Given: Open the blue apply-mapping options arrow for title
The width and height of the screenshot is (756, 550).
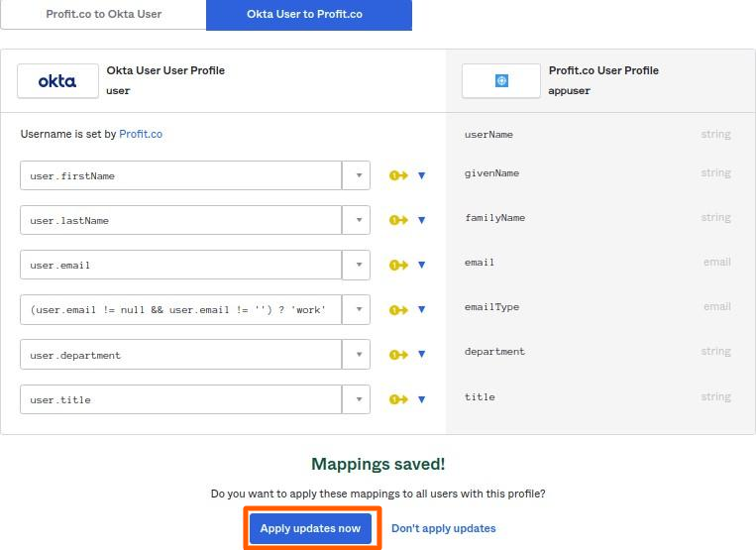Looking at the screenshot, I should click(x=421, y=399).
